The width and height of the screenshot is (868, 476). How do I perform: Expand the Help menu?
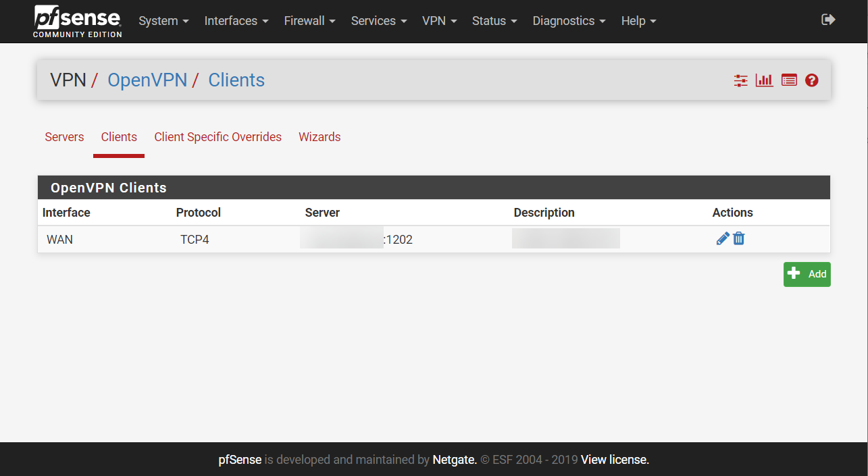point(639,21)
